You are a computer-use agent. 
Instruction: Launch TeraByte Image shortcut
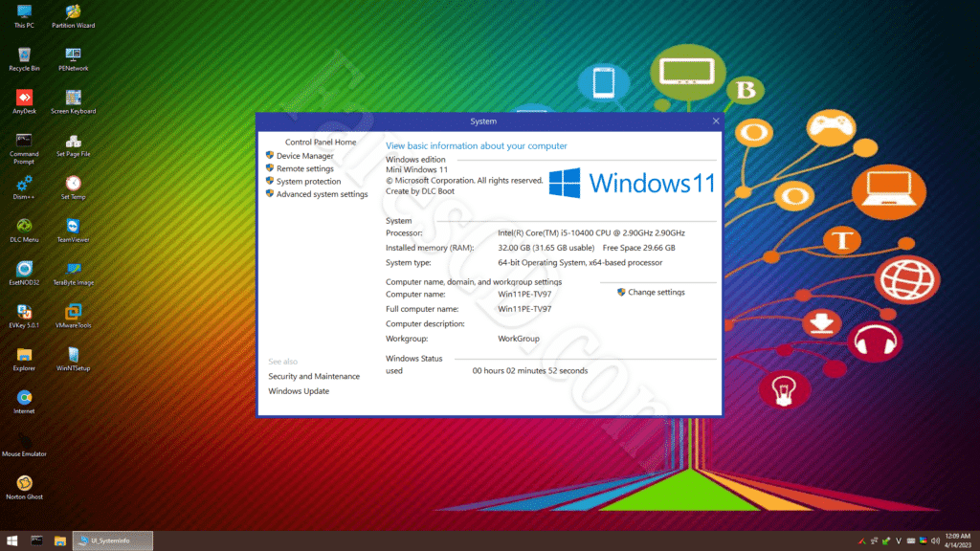pyautogui.click(x=73, y=273)
